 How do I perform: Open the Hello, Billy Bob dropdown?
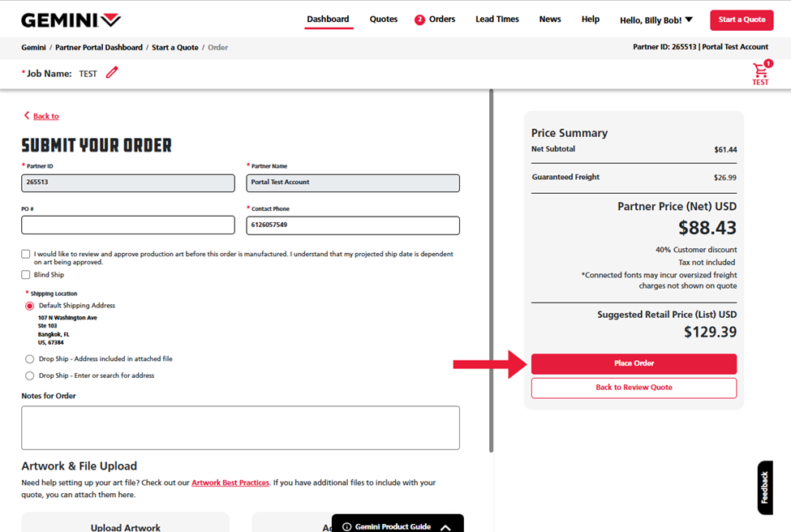pyautogui.click(x=656, y=20)
